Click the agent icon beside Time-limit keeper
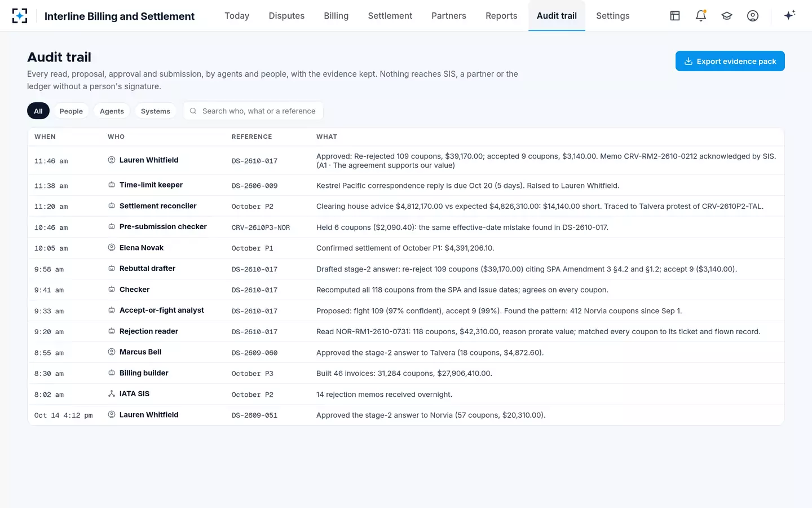 [x=112, y=185]
